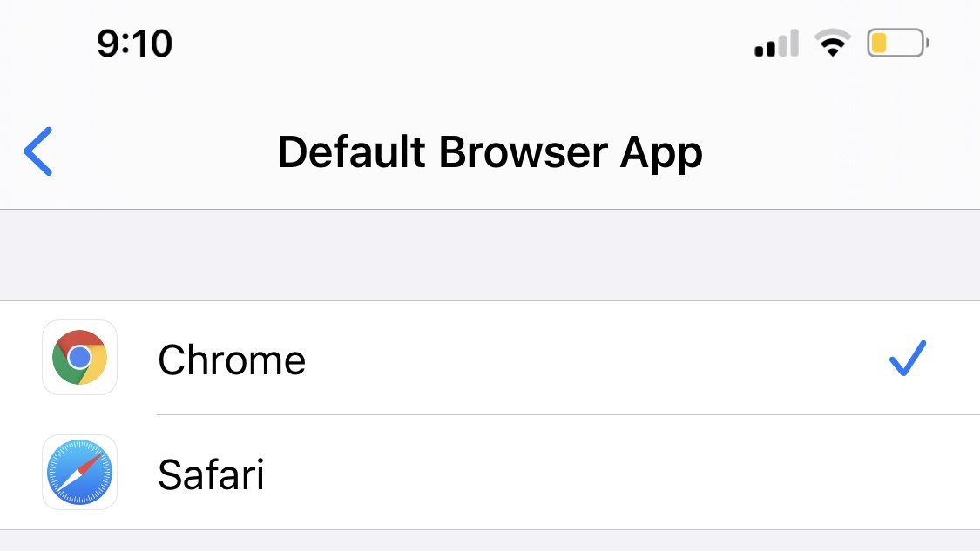The width and height of the screenshot is (980, 551).
Task: Tap the Safari compass icon
Action: pyautogui.click(x=79, y=473)
